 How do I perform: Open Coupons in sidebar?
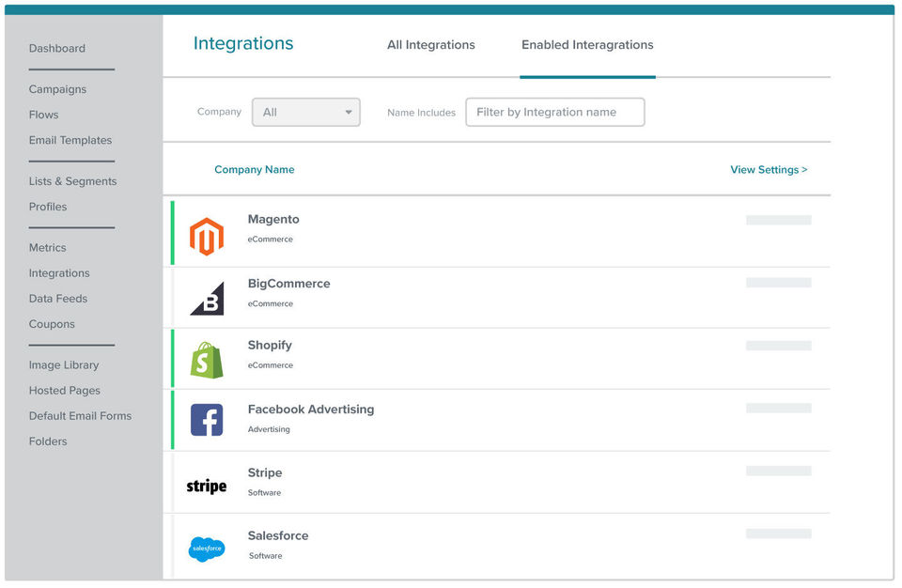point(52,324)
